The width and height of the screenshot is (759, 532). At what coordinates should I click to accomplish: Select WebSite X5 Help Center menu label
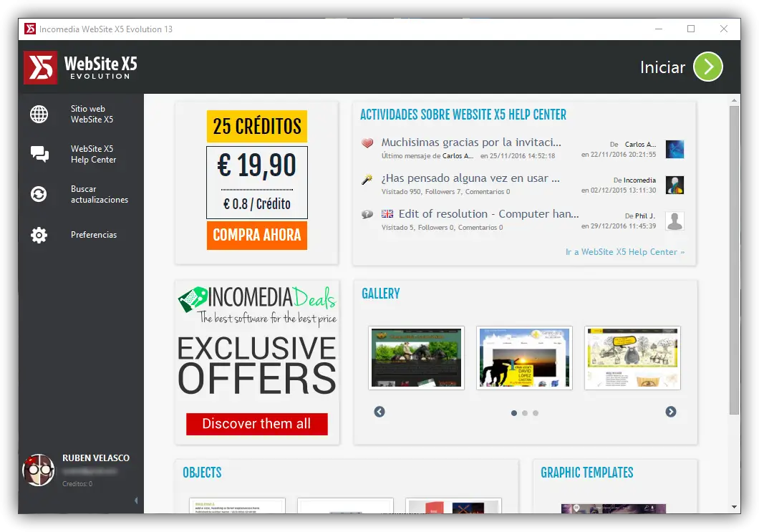[93, 154]
